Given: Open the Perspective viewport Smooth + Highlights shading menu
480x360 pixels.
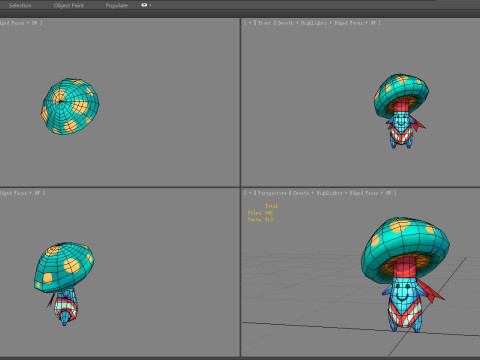Looking at the screenshot, I should pos(318,193).
